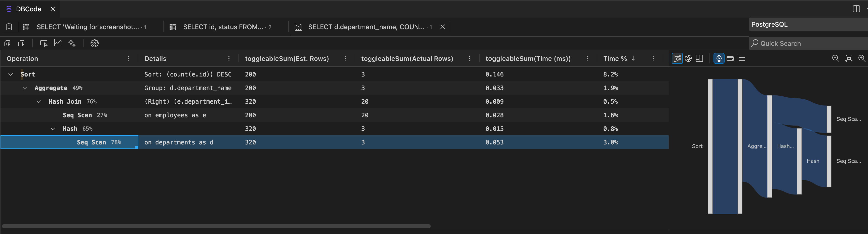Select the Seq Scan 27% row

coord(334,115)
